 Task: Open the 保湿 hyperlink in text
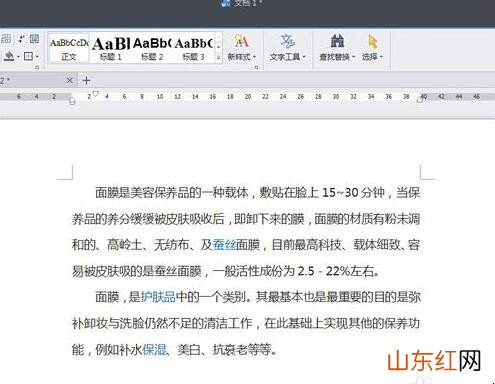pos(154,350)
